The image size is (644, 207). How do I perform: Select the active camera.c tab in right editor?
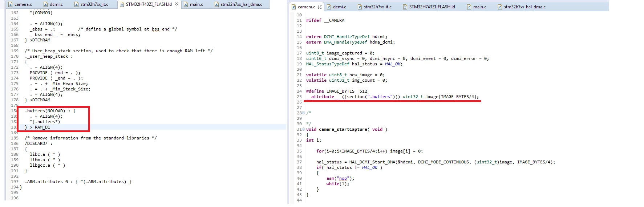pyautogui.click(x=307, y=7)
